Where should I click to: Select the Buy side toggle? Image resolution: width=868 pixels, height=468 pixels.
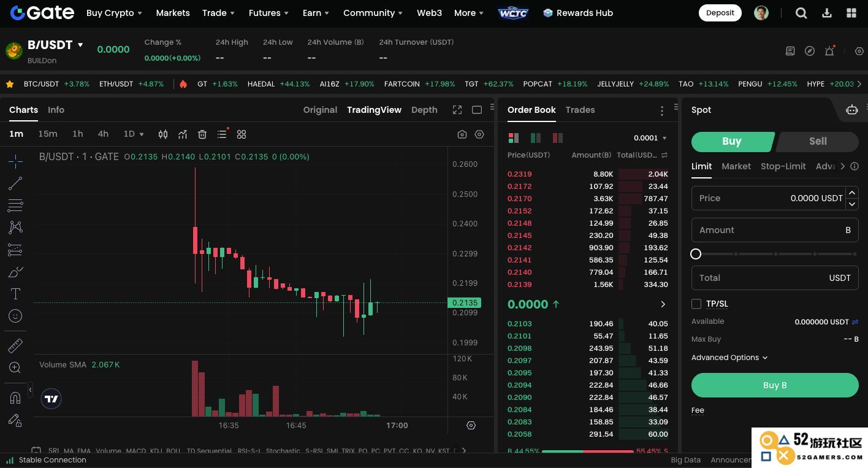coord(732,141)
